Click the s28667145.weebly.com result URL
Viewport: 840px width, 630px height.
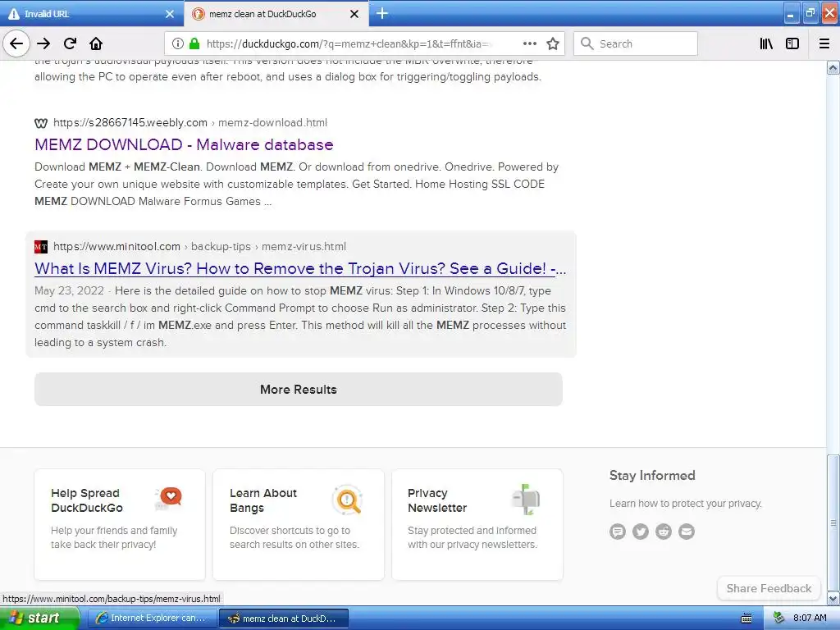pyautogui.click(x=130, y=123)
